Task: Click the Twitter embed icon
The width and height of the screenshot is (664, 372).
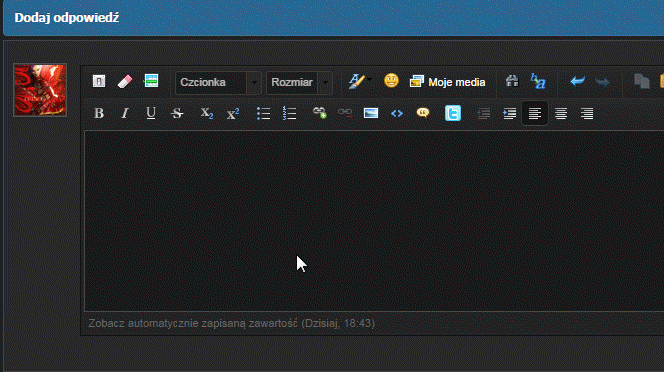Action: point(453,113)
